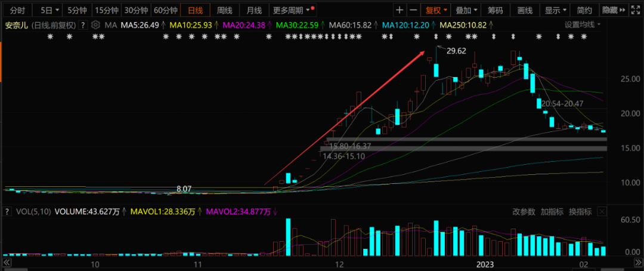Click the 画线 drawing tools button

tap(525, 10)
